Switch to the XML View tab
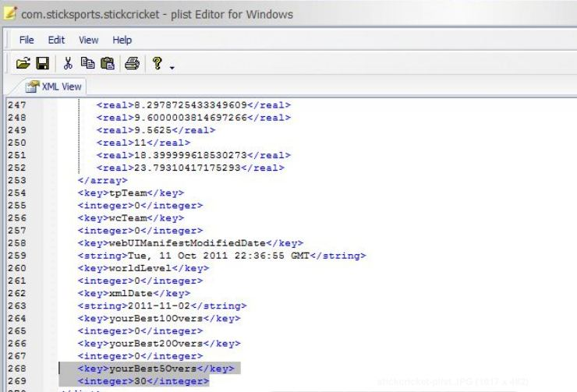 (55, 87)
